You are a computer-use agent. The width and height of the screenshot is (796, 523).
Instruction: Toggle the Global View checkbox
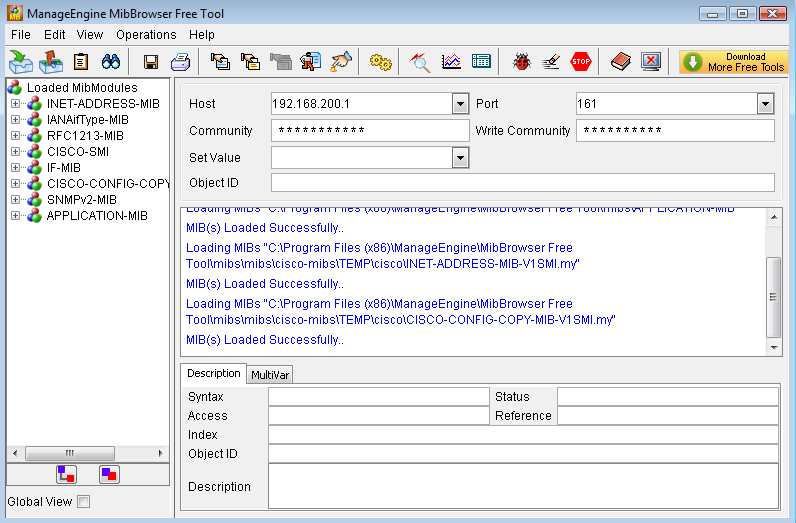(84, 502)
